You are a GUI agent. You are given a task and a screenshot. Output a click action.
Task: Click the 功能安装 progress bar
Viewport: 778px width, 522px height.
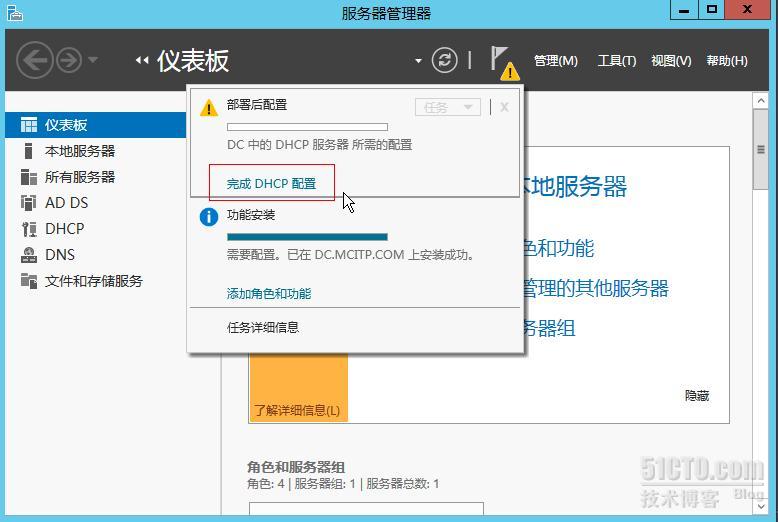(307, 237)
